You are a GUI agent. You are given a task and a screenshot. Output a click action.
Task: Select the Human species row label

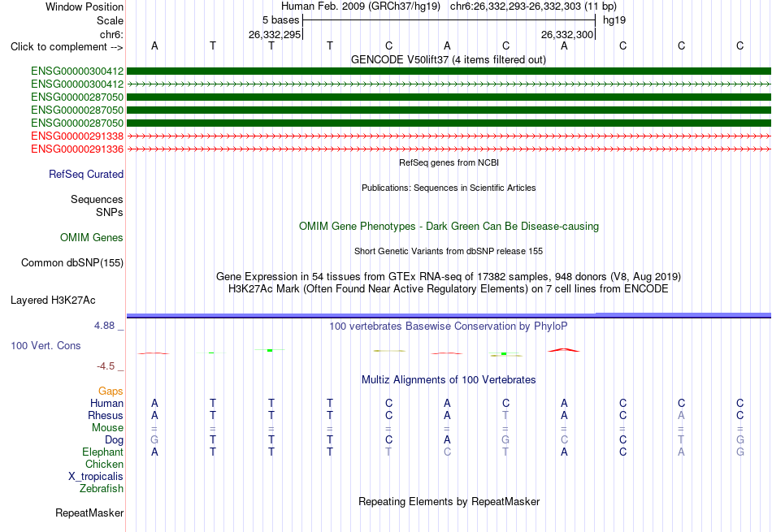(x=106, y=404)
